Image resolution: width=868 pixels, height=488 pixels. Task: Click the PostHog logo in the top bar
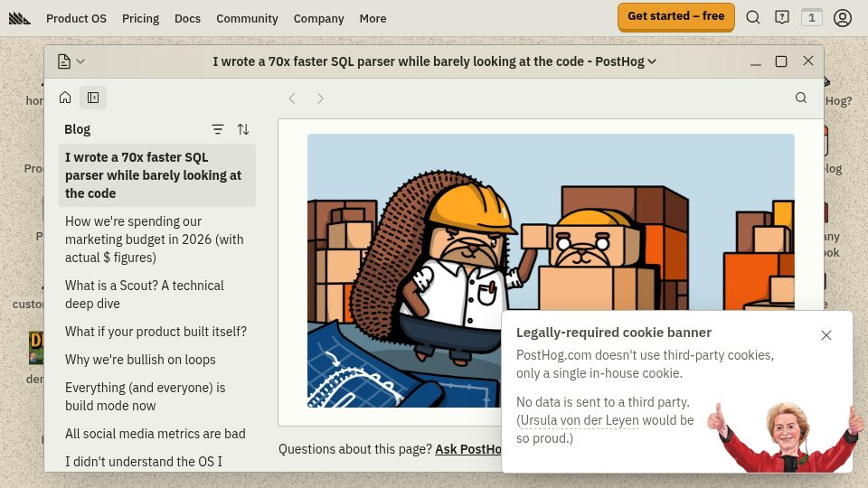(x=19, y=18)
